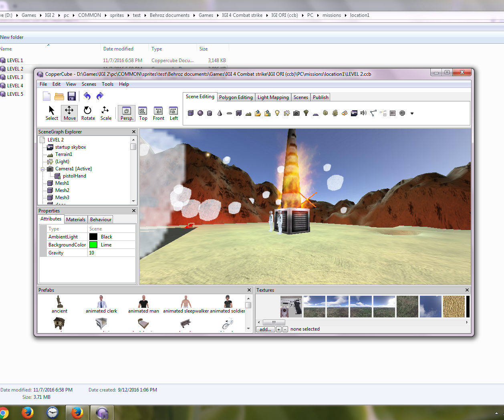The width and height of the screenshot is (504, 420).
Task: Activate the Rotate tool
Action: (x=88, y=113)
